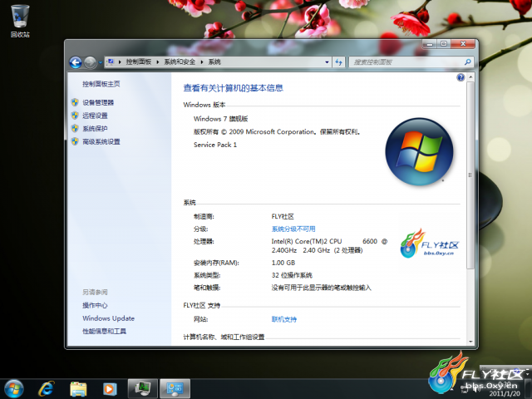
Task: Click the computer icon in address bar
Action: tap(111, 62)
